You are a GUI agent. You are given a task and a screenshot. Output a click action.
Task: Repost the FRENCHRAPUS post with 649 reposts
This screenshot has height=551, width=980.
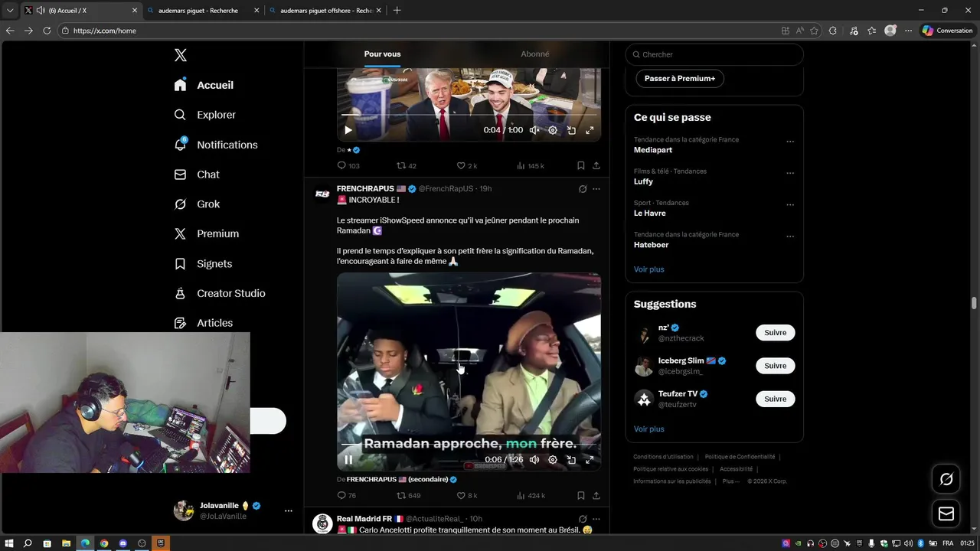pos(408,496)
